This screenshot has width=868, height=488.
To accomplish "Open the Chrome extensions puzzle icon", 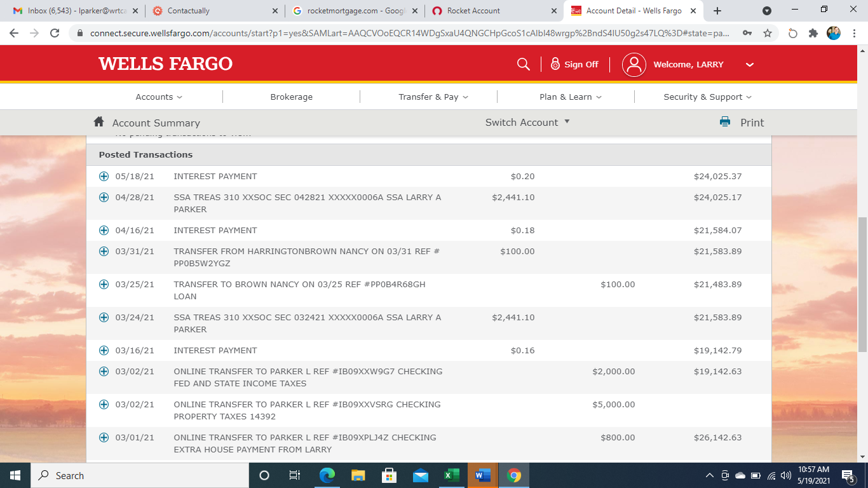I will click(x=813, y=33).
